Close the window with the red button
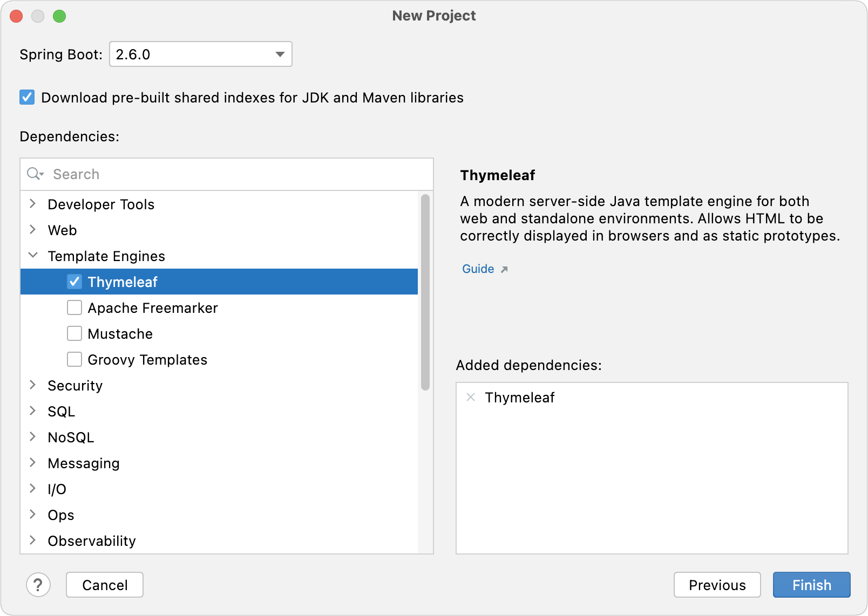 click(x=16, y=16)
